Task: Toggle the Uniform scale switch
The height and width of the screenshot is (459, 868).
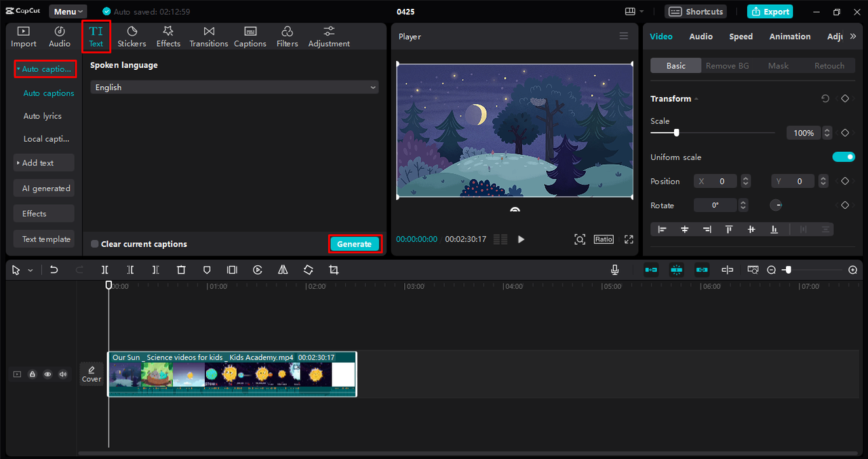Action: coord(844,157)
